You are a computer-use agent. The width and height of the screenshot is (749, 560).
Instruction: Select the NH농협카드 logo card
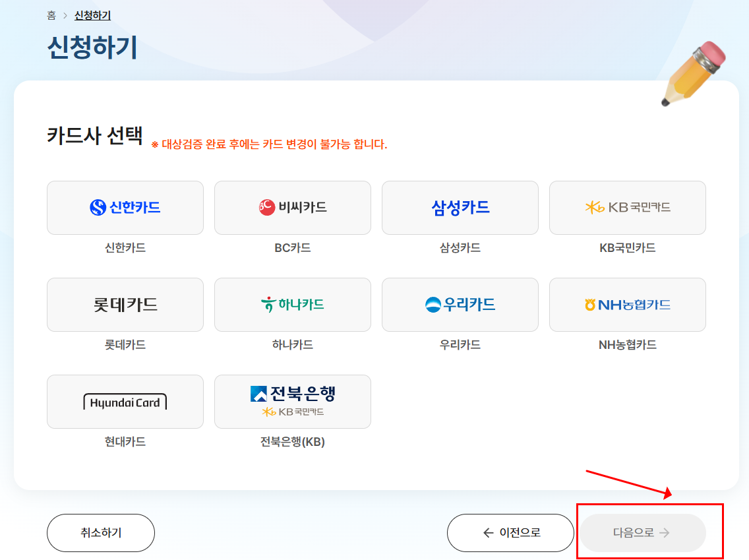tap(628, 304)
